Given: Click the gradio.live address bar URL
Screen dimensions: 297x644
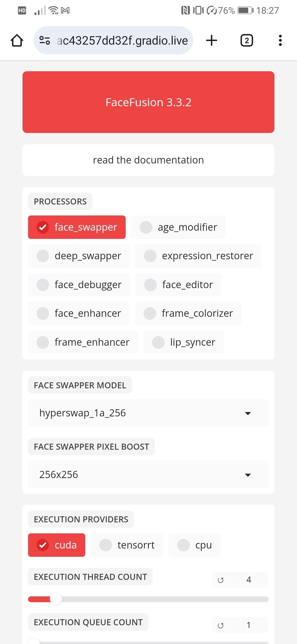Looking at the screenshot, I should 122,40.
